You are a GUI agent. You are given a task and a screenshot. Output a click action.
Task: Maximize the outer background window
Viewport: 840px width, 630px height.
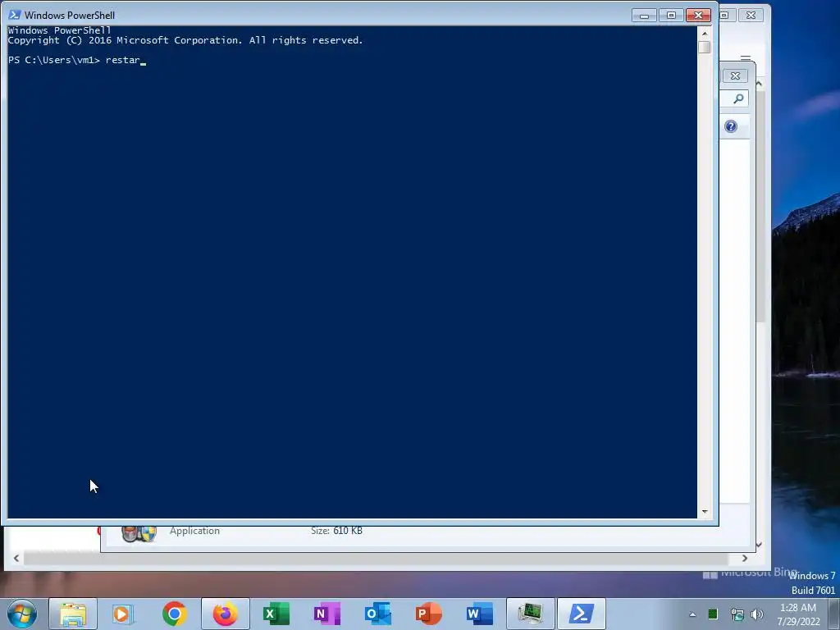[724, 15]
